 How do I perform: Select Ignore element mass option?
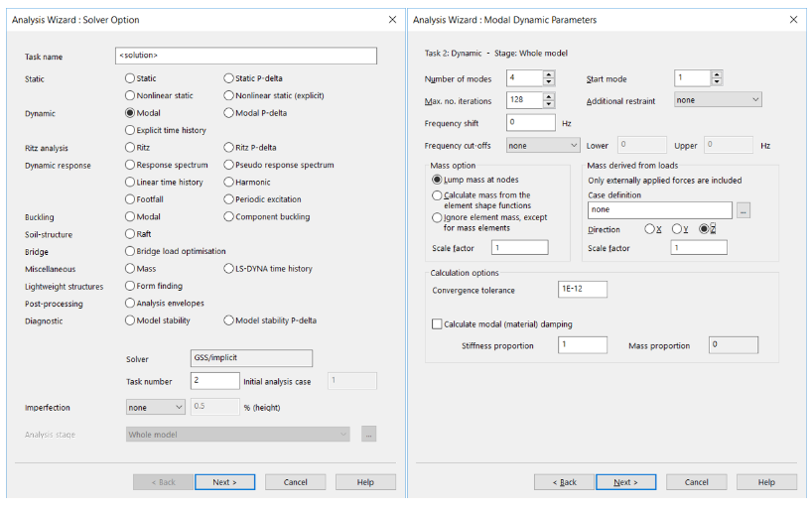coord(437,217)
